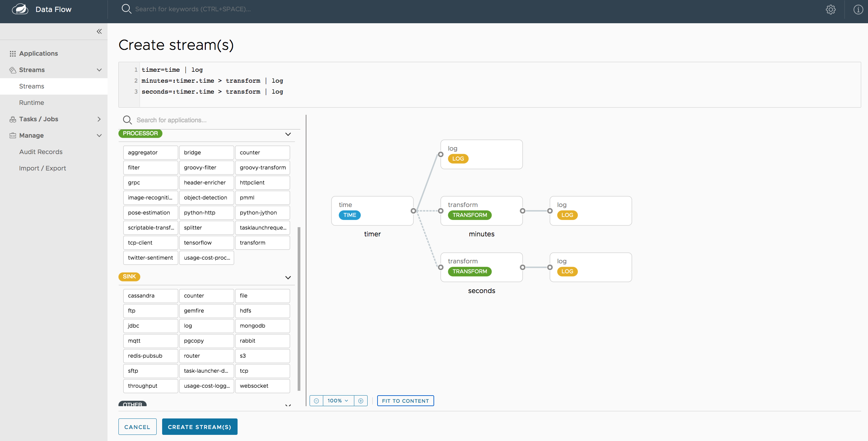The height and width of the screenshot is (441, 868).
Task: Click the LOG icon on minutes stream
Action: pyautogui.click(x=567, y=215)
